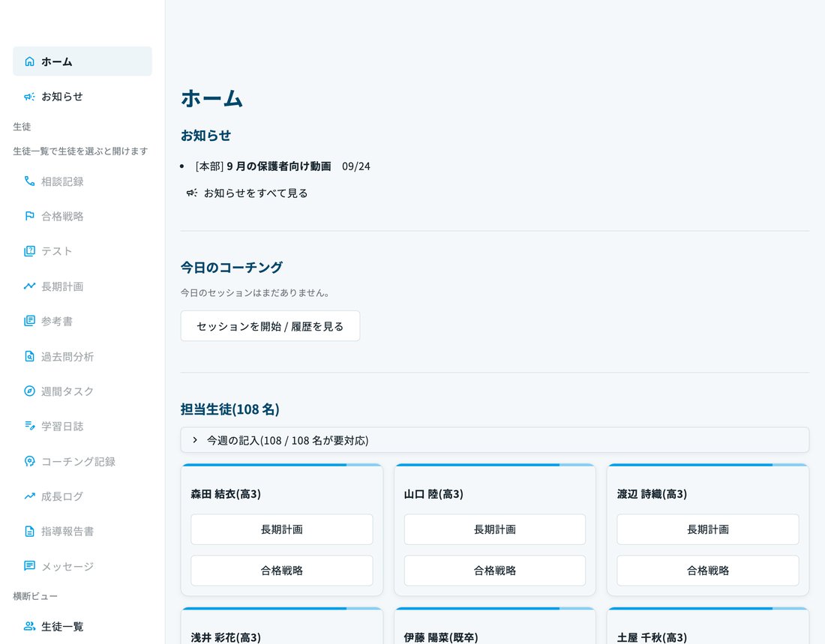
Task: Click the home icon in the sidebar
Action: point(29,61)
